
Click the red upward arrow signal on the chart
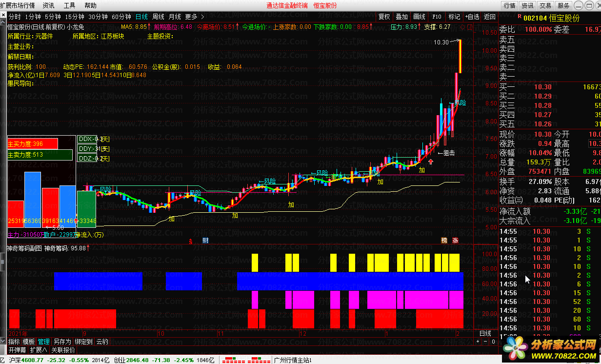click(x=431, y=162)
